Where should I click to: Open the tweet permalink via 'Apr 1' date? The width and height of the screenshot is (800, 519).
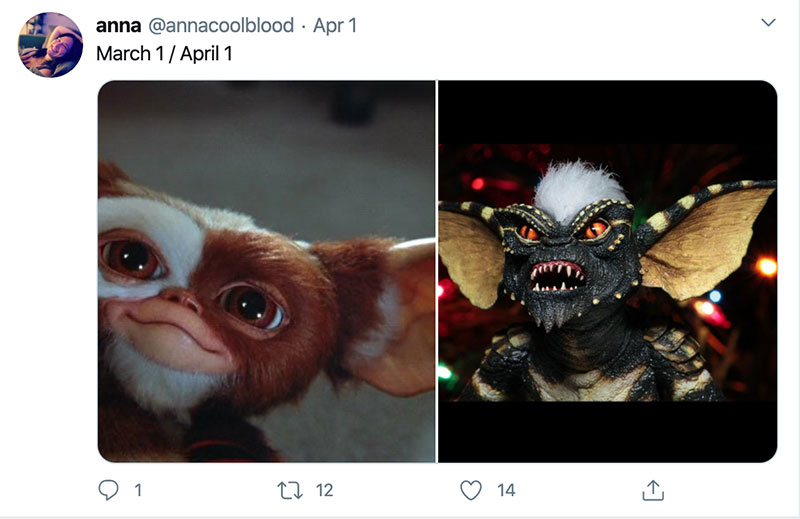pos(335,26)
